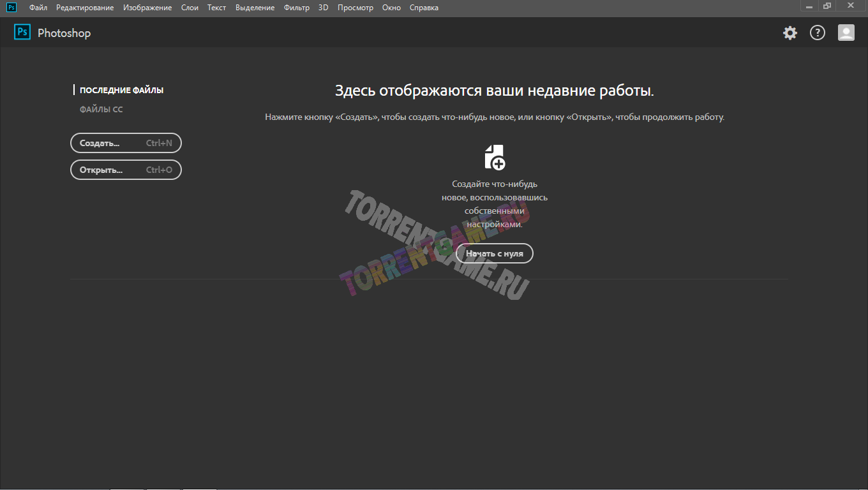
Task: Click the Создать button
Action: click(125, 143)
